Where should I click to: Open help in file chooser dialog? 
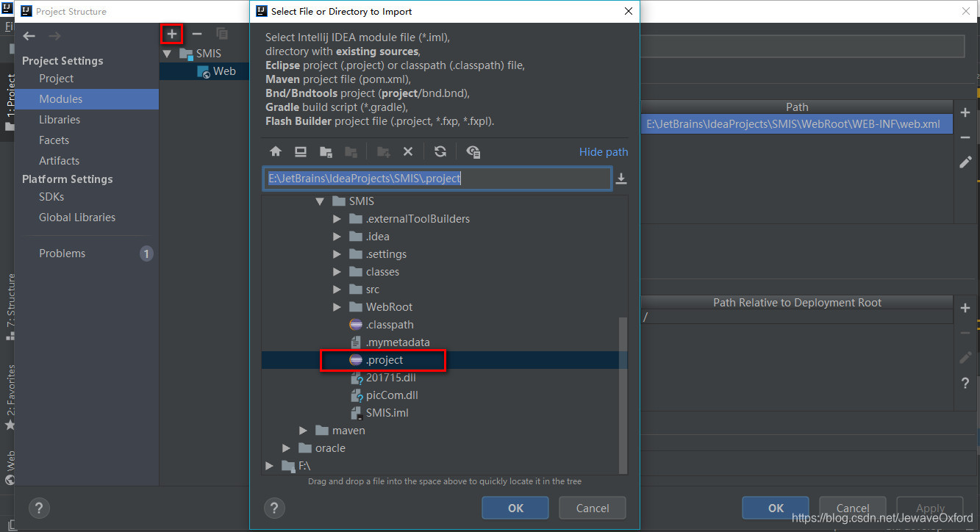click(x=274, y=508)
